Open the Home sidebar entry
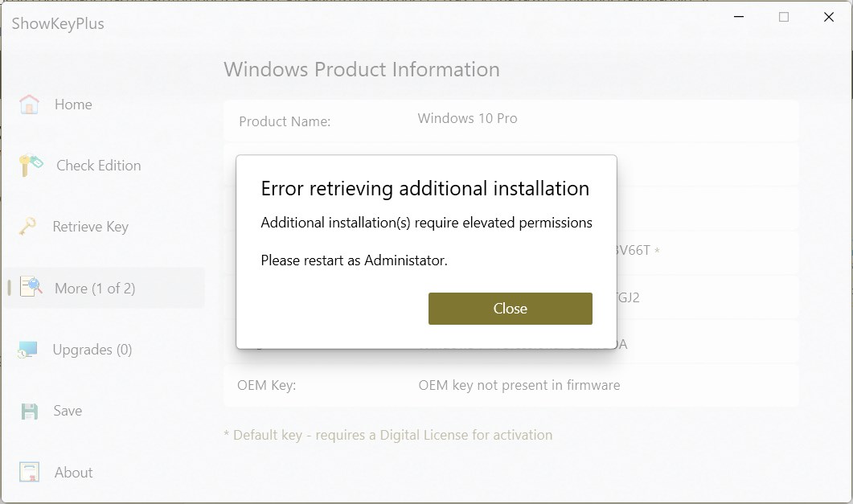 73,104
